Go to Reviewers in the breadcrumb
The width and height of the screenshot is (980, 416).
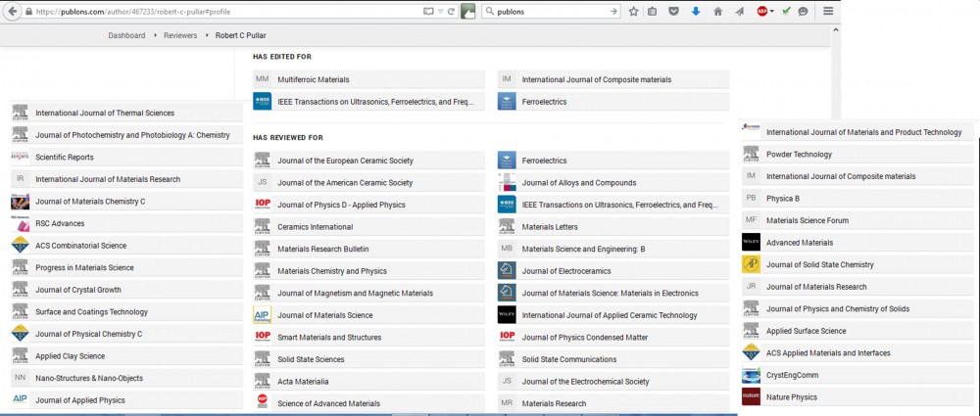pos(178,35)
